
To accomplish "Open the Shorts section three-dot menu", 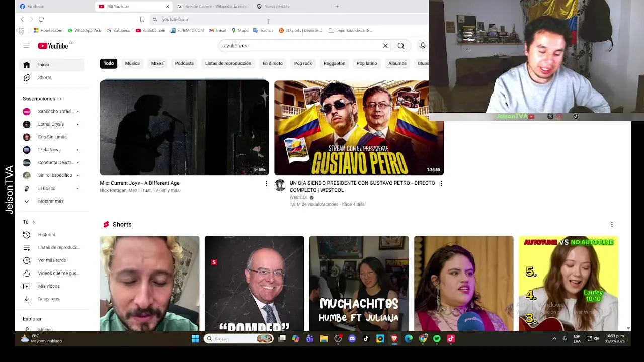I will coord(612,224).
